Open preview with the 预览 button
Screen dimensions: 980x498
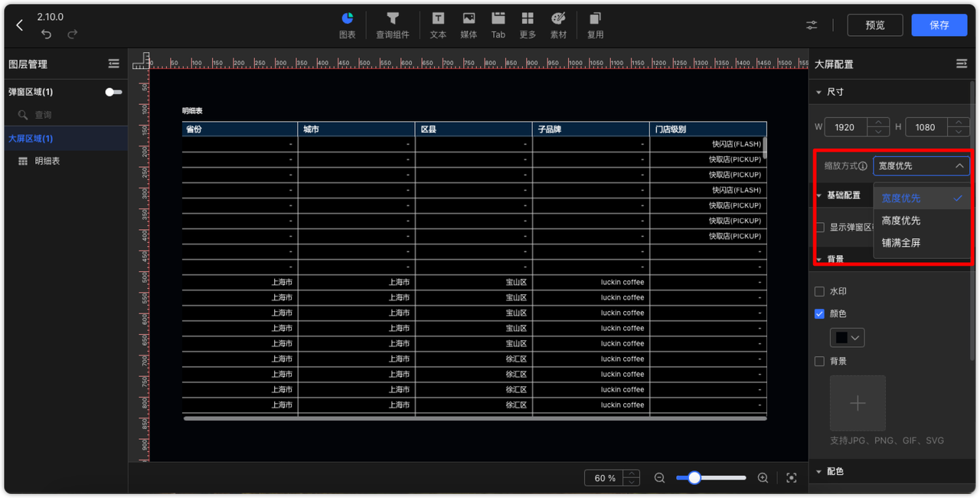tap(874, 25)
